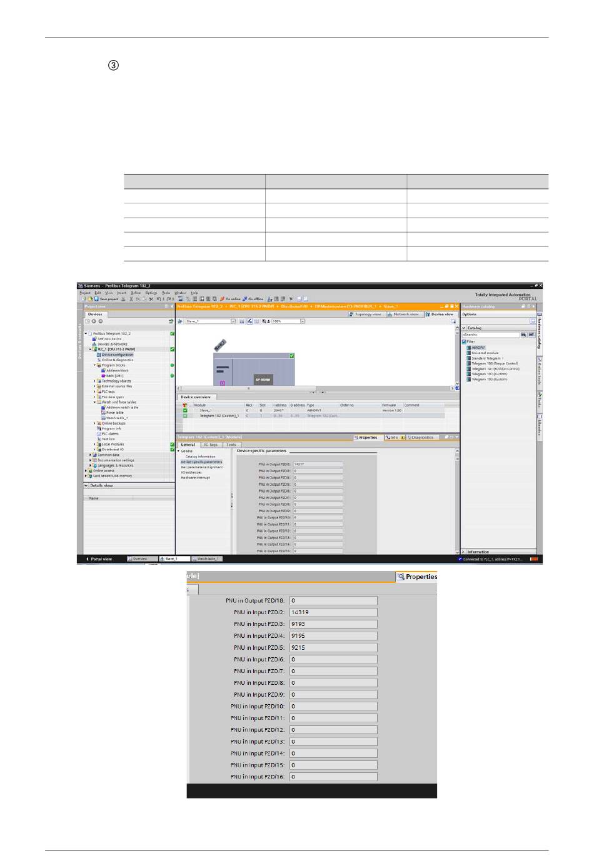Open the Project menu
The width and height of the screenshot is (594, 868).
point(84,293)
